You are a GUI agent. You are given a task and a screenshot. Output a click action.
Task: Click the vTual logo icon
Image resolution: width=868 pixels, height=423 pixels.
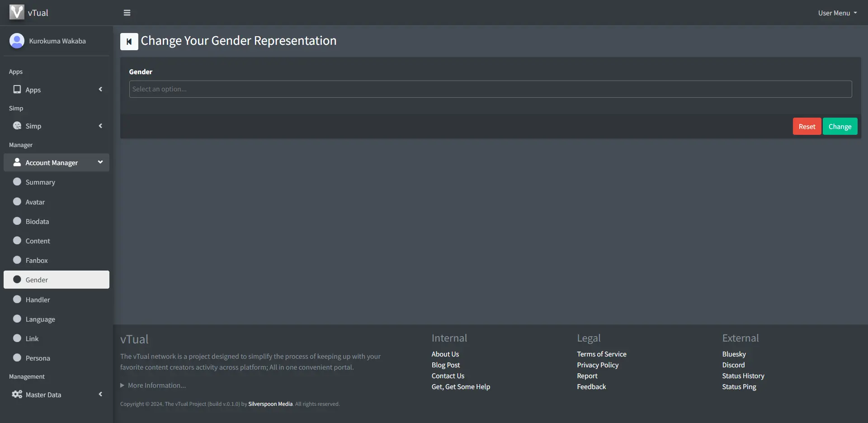tap(17, 12)
